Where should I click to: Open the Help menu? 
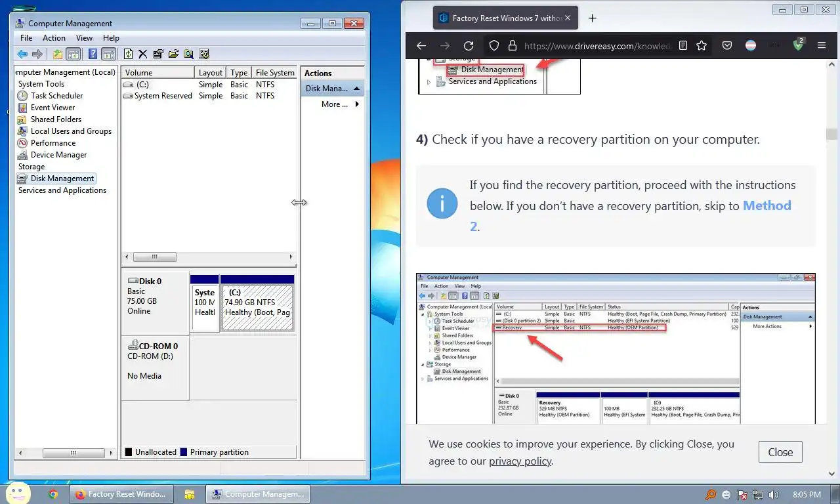[x=111, y=38]
